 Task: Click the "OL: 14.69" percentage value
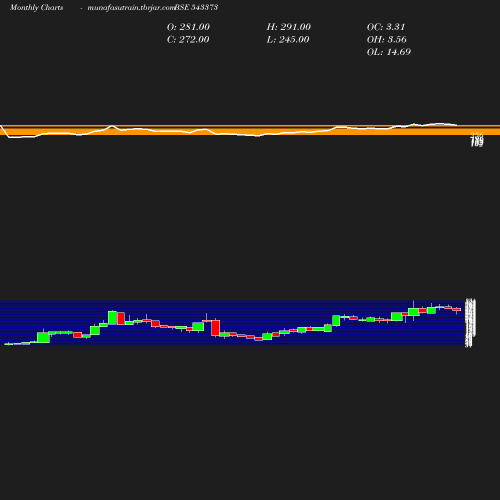[x=389, y=52]
